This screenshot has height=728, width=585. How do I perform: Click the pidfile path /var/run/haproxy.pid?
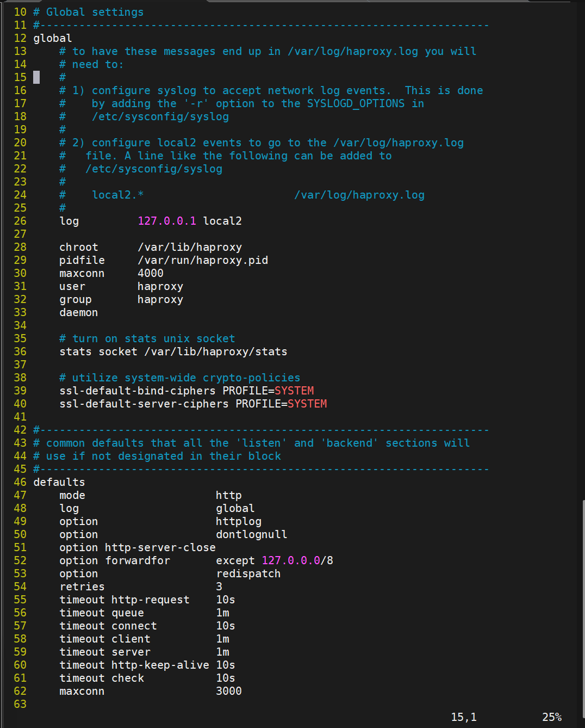tap(203, 260)
